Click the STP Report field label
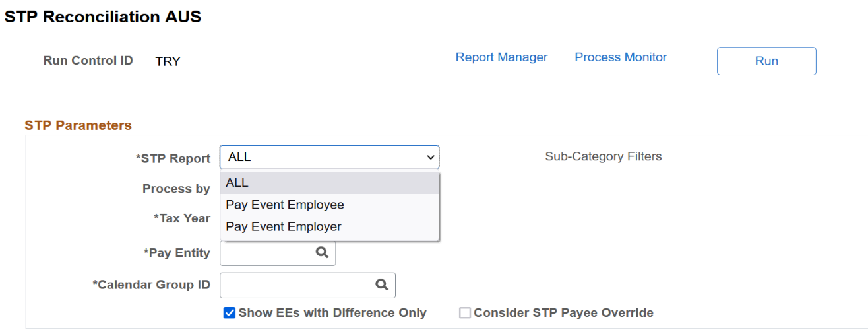The image size is (868, 336). tap(173, 158)
